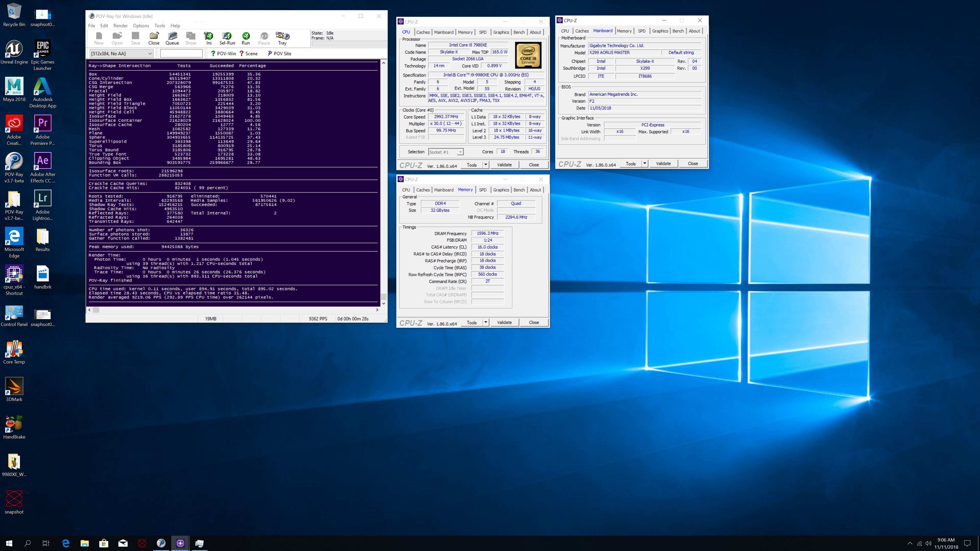
Task: Open the File menu in POV-Ray
Action: [x=92, y=26]
